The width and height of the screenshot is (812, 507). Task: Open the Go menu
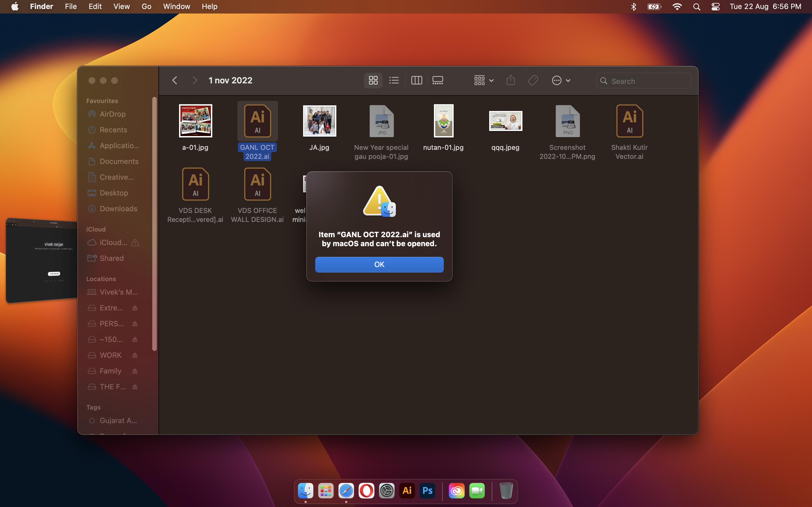146,7
